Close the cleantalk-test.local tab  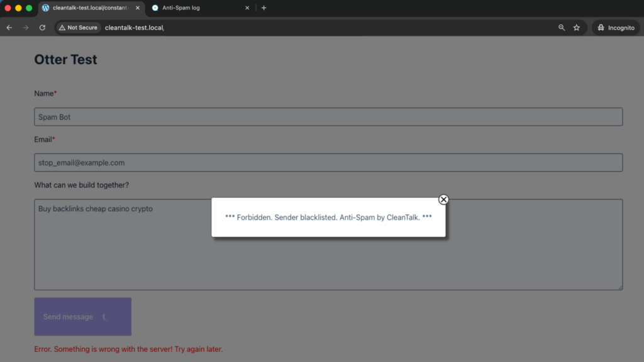coord(138,8)
